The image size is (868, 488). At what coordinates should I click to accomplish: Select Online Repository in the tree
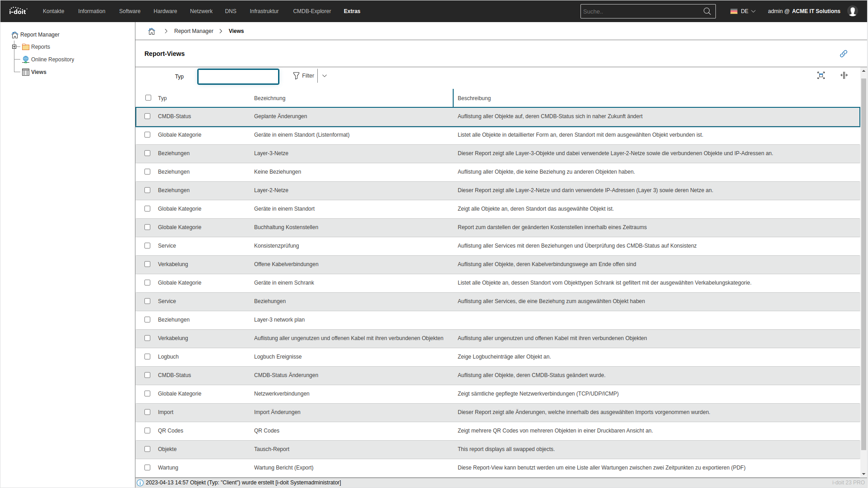52,60
